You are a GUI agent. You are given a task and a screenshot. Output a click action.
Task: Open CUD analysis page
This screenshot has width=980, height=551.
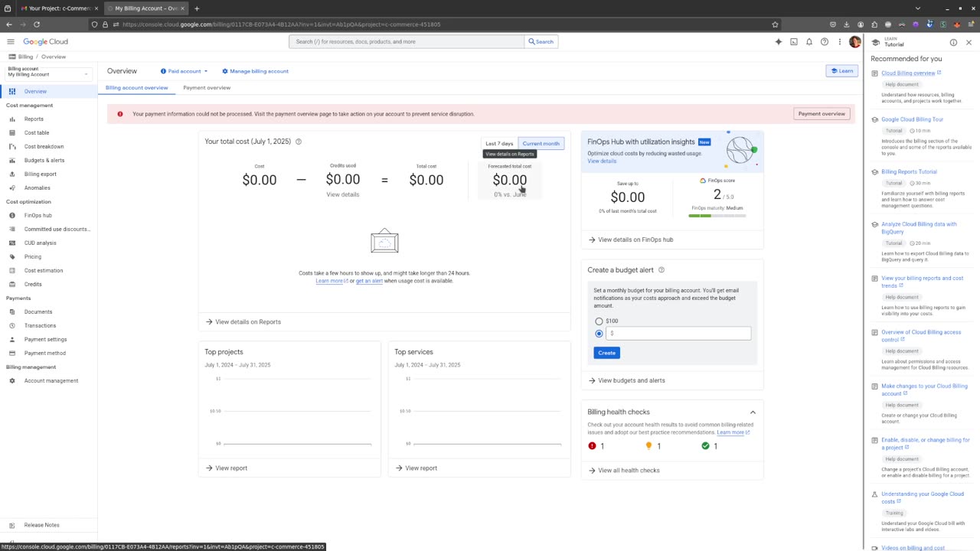tap(40, 243)
